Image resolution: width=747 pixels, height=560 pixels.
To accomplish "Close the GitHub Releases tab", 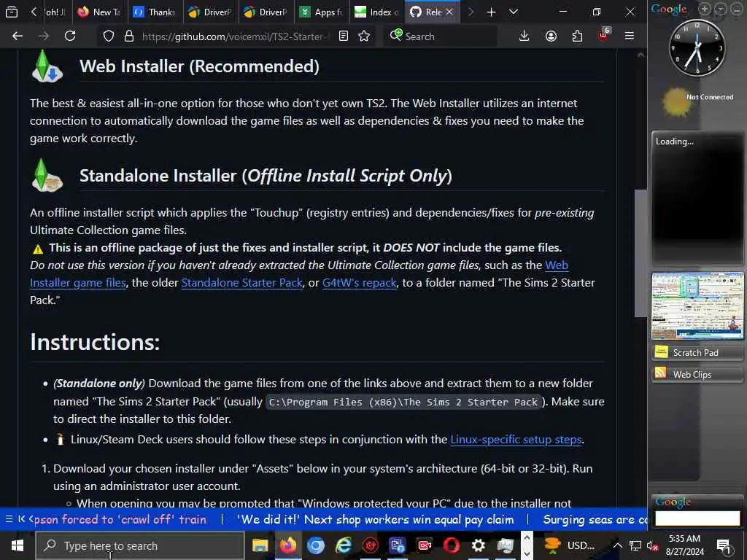I will (449, 12).
